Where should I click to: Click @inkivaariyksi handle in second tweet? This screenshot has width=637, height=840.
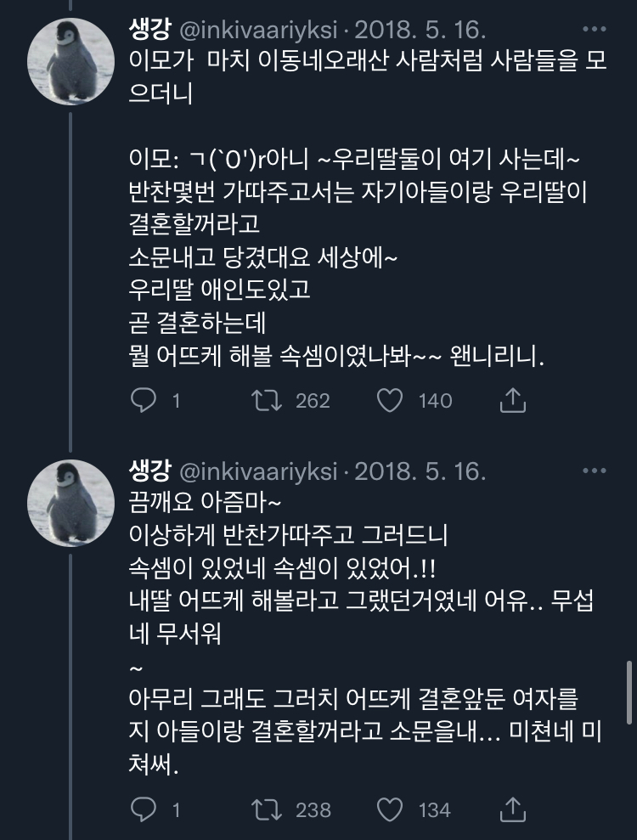(258, 471)
